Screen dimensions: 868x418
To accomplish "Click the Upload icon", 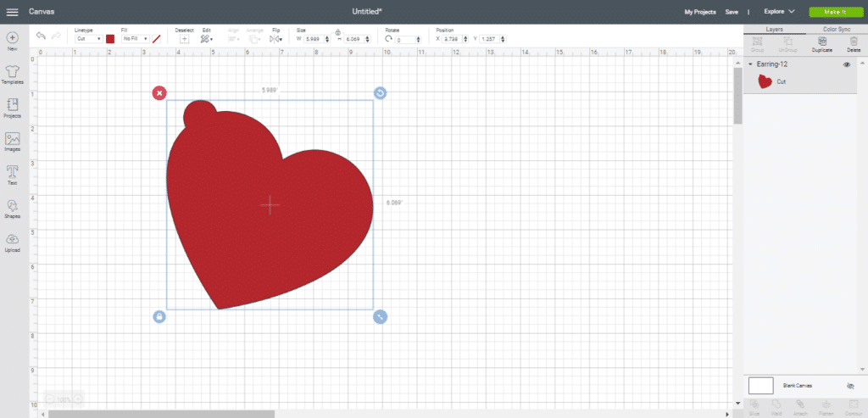I will click(x=13, y=242).
